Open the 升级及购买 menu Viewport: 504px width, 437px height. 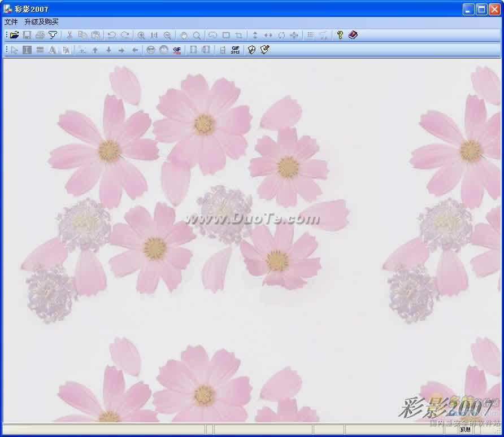pos(41,22)
